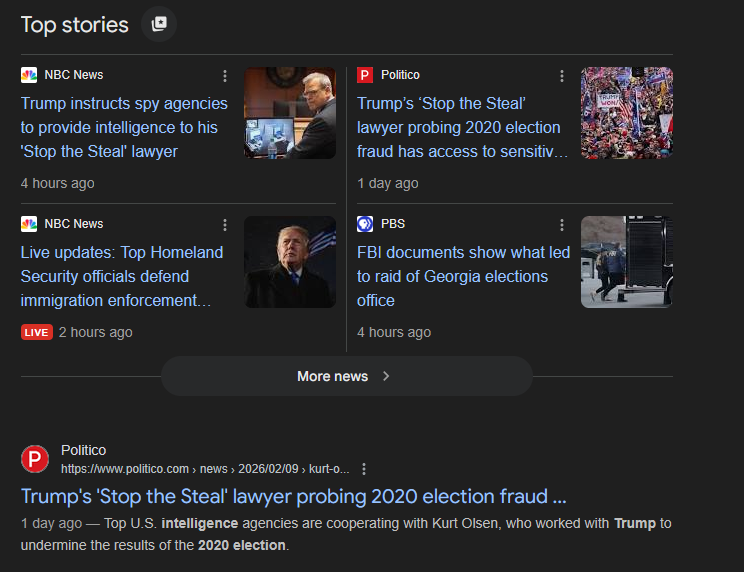
Task: Expand More news
Action: [x=346, y=376]
